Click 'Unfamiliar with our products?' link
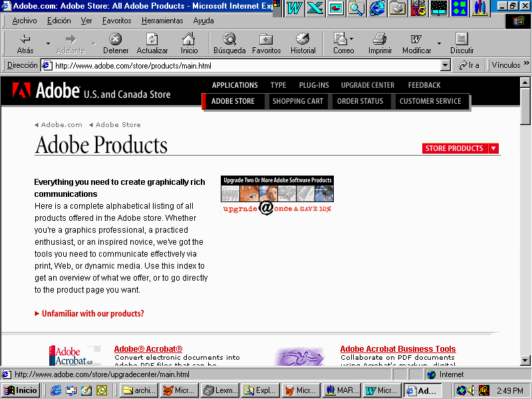Viewport: 532px width, 399px height. [92, 313]
